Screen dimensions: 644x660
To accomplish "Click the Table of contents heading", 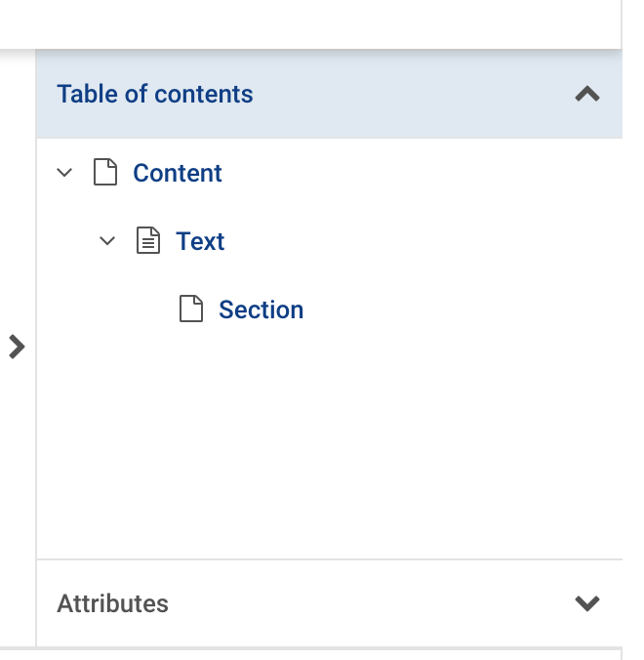I will click(x=155, y=95).
